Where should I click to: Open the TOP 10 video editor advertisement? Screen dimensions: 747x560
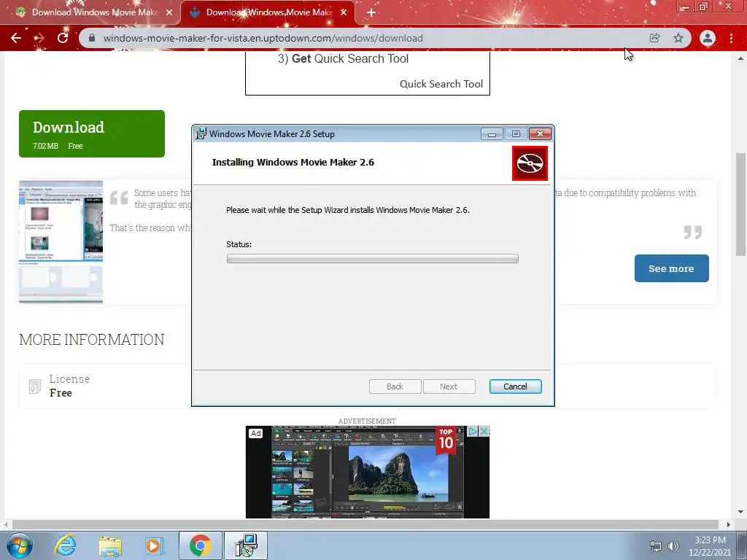pos(368,472)
